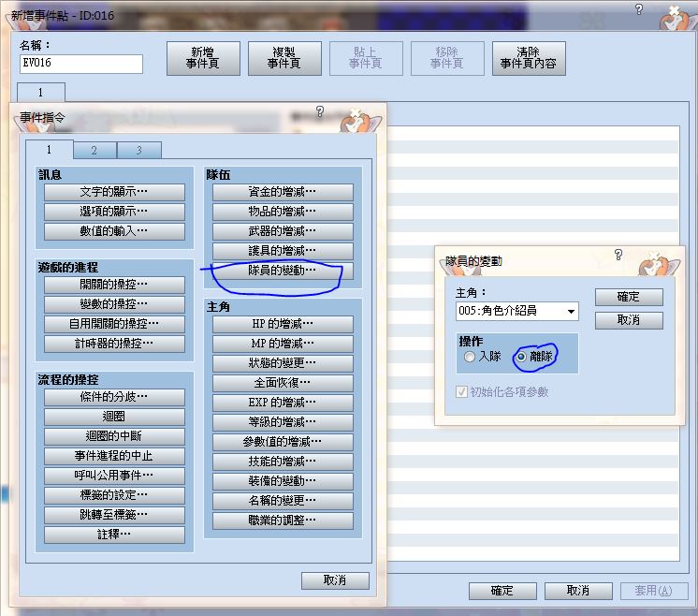Open the 呼叫公用事件 command
Viewport: 698px width, 616px height.
pyautogui.click(x=114, y=476)
